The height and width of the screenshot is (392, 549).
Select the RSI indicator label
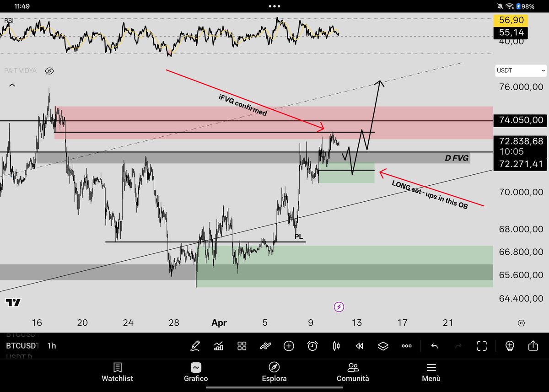click(9, 21)
